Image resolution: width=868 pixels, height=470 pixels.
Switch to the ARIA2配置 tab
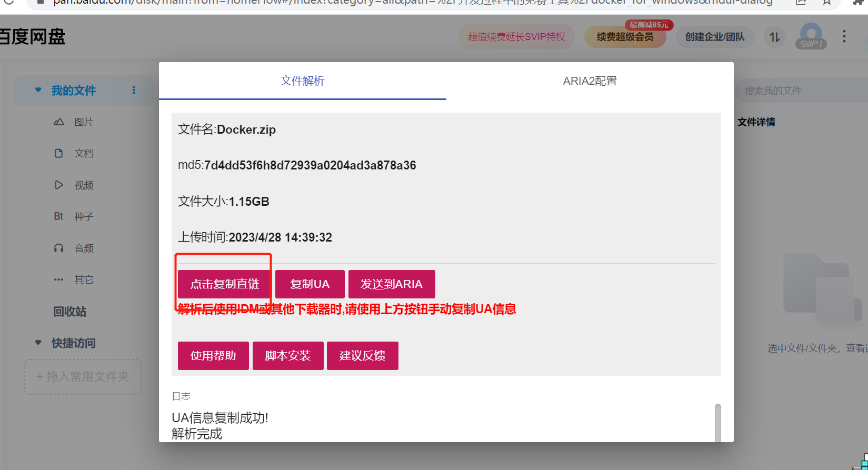(x=590, y=81)
